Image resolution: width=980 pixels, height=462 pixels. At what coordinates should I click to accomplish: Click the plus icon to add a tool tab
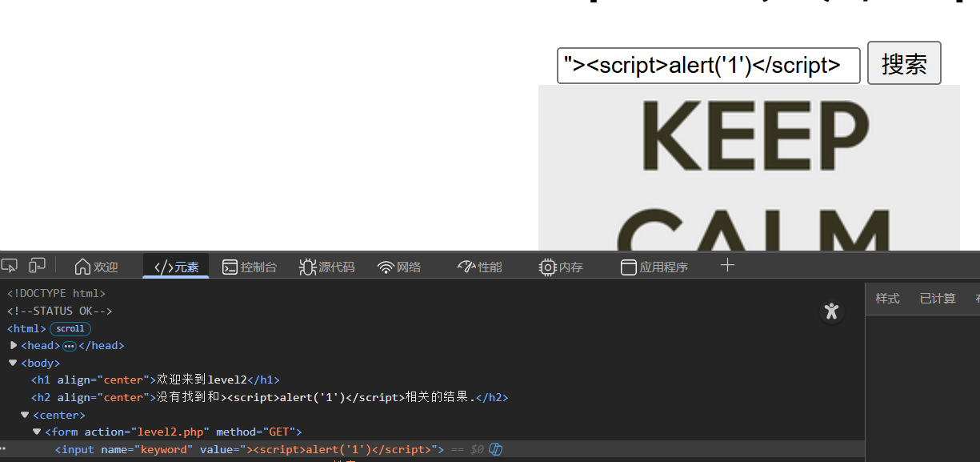pos(727,266)
